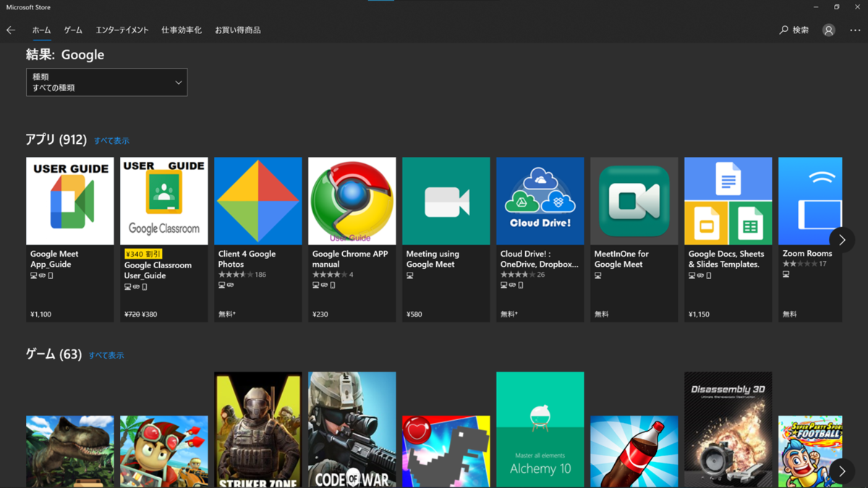Open the pixel dinosaur with heart game
This screenshot has height=488, width=868.
pos(446,452)
